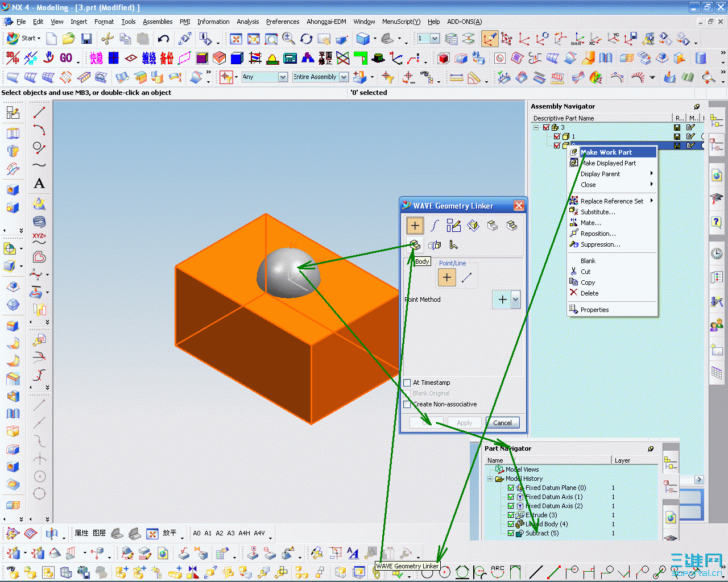This screenshot has height=582, width=728.
Task: Click the 图层 button in bottom toolbar
Action: tap(100, 533)
